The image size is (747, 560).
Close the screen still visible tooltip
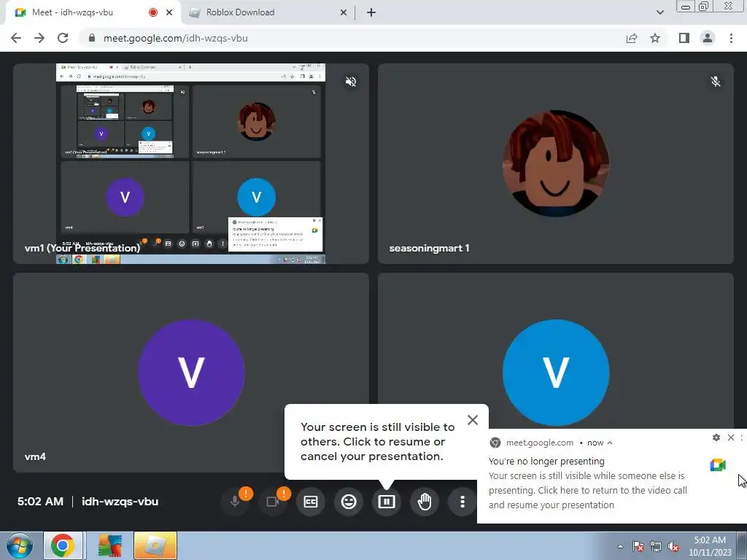click(x=473, y=419)
